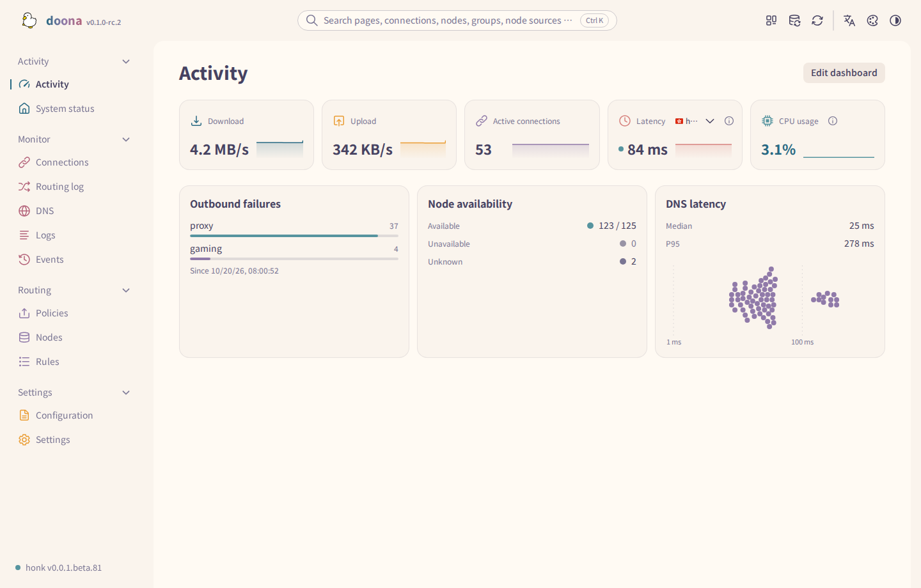
Task: Click the dashboard layout icon in the top bar
Action: tap(771, 20)
